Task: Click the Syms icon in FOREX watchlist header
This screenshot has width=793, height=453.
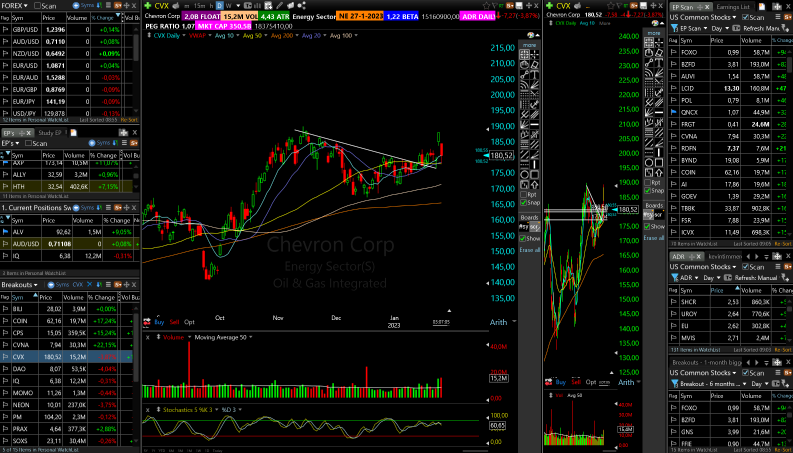Action: pyautogui.click(x=84, y=6)
